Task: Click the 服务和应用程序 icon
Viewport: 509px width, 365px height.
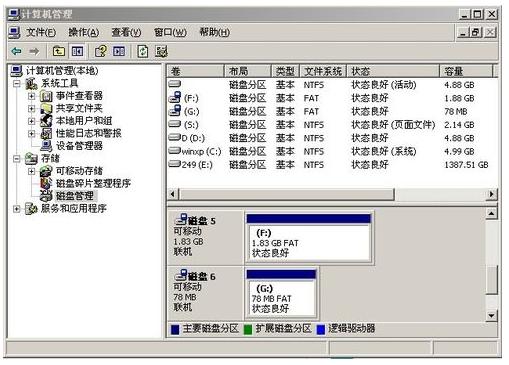Action: click(31, 209)
